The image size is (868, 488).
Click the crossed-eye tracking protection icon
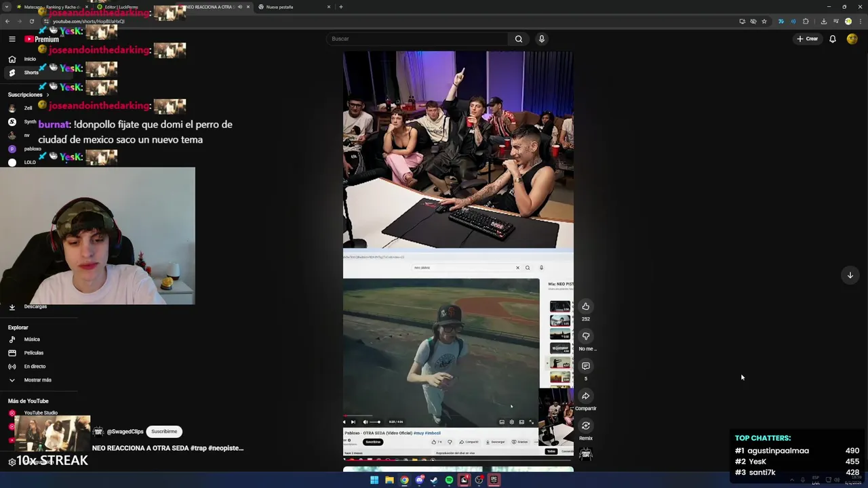(x=753, y=21)
